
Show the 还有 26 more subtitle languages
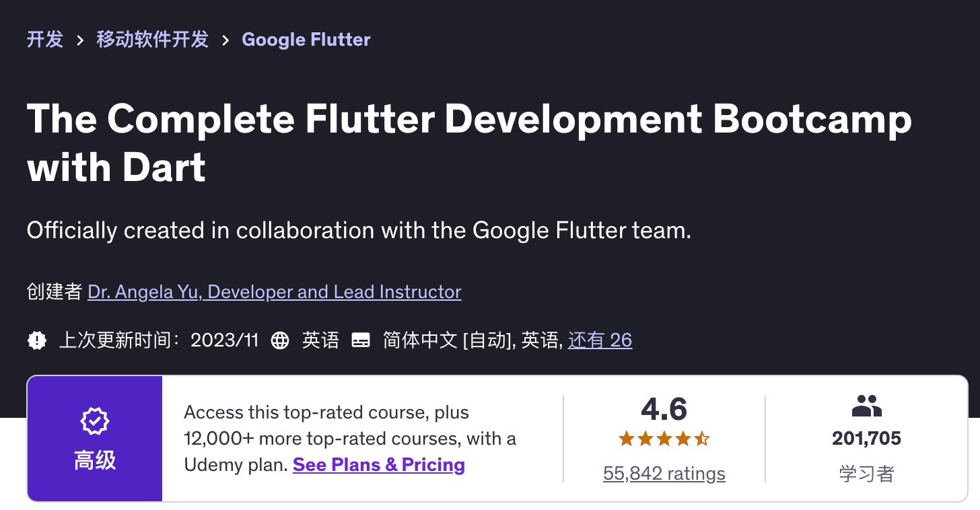pyautogui.click(x=600, y=340)
